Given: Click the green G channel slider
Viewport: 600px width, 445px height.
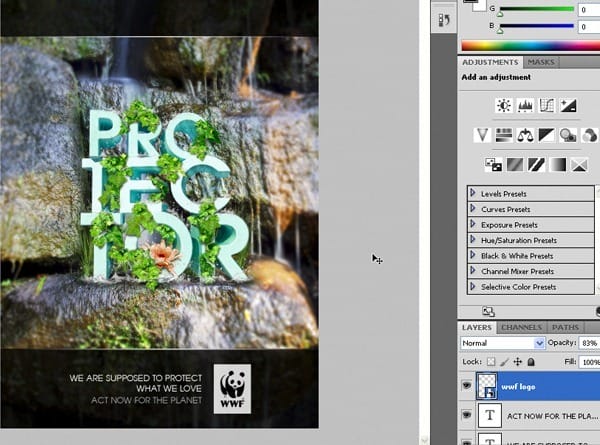Looking at the screenshot, I should tap(537, 9).
